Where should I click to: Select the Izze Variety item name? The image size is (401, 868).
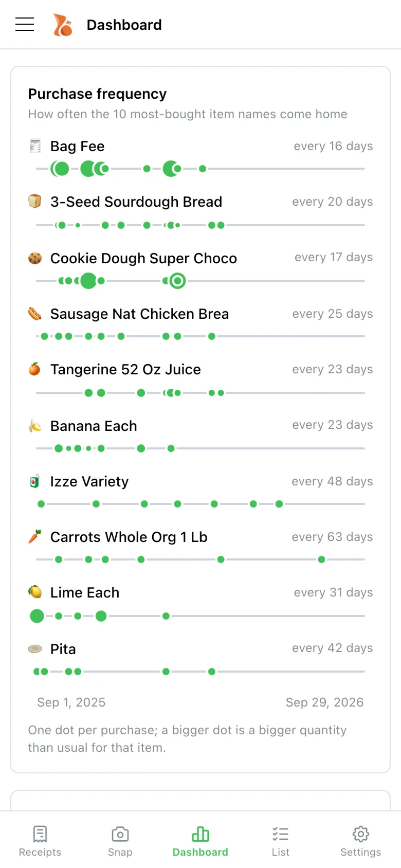[x=89, y=482]
